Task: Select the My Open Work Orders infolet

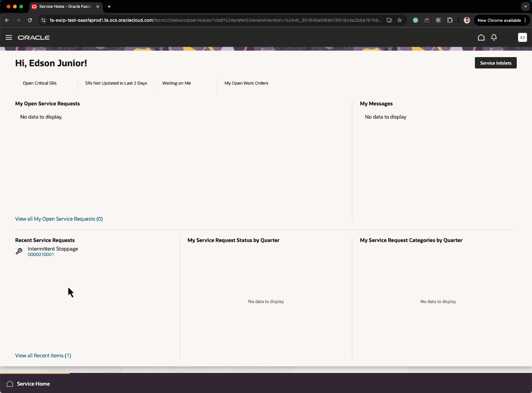Action: (246, 83)
